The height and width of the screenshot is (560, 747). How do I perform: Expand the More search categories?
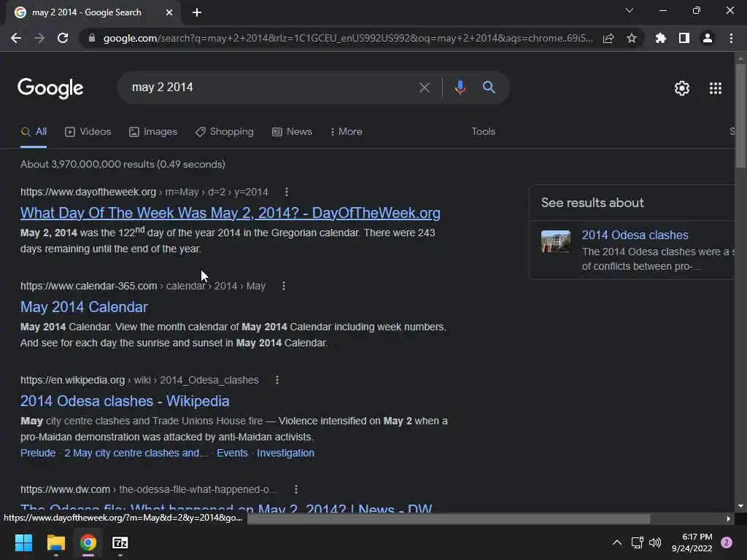click(x=347, y=132)
